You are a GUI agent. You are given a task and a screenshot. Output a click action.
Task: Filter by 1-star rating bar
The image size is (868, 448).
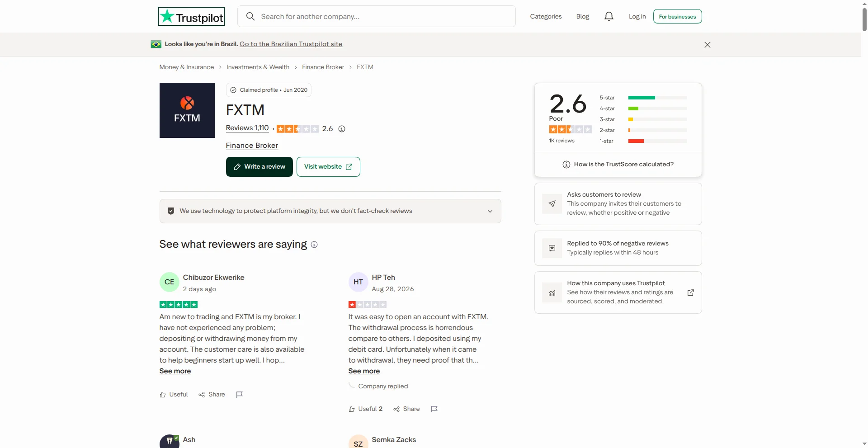click(658, 141)
